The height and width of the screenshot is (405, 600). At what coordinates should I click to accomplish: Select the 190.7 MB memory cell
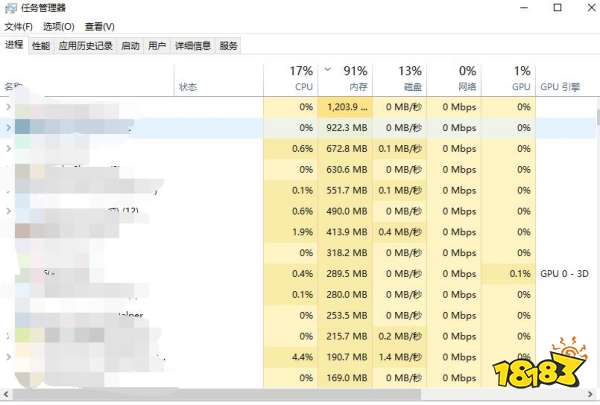pyautogui.click(x=345, y=357)
